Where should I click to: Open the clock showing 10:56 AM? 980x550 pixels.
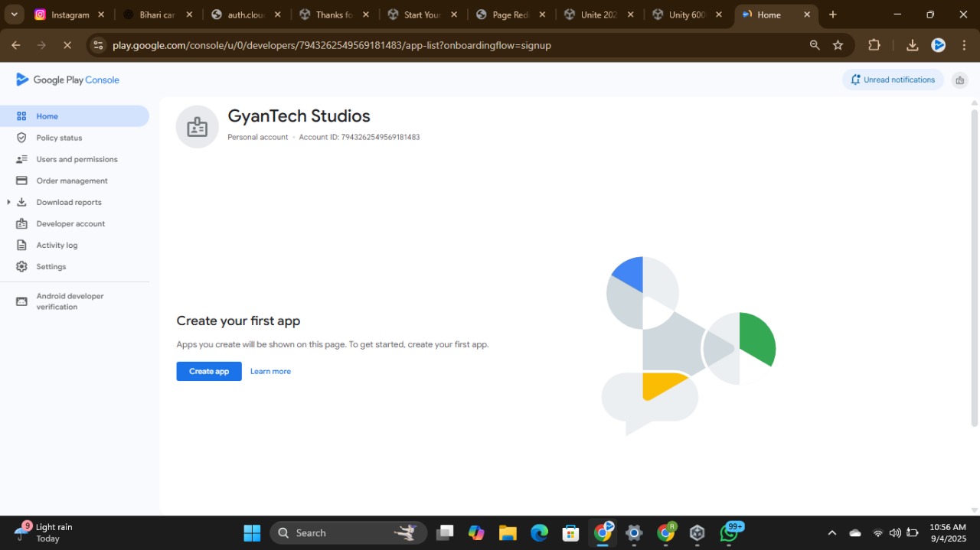[x=948, y=532]
